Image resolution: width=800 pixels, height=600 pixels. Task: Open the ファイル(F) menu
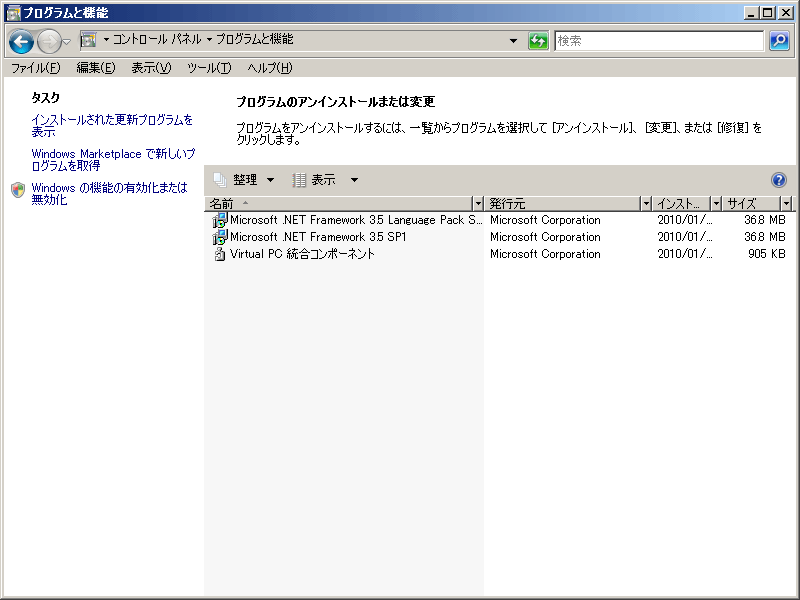36,68
